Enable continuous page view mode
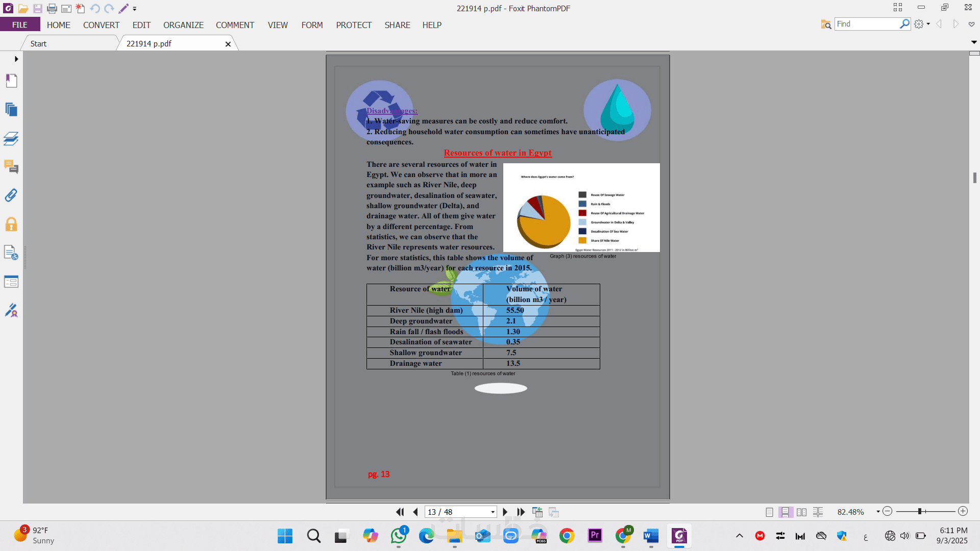 point(785,512)
